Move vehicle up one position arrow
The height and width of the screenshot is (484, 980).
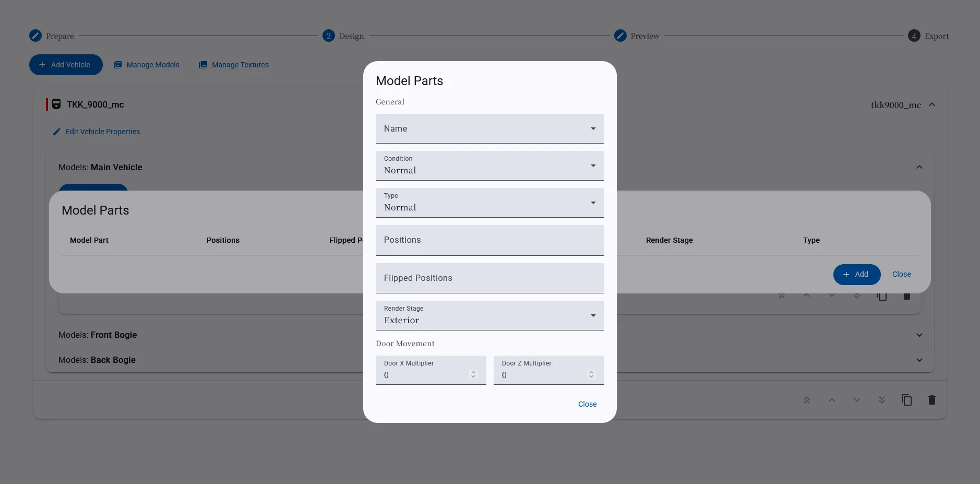pos(831,400)
